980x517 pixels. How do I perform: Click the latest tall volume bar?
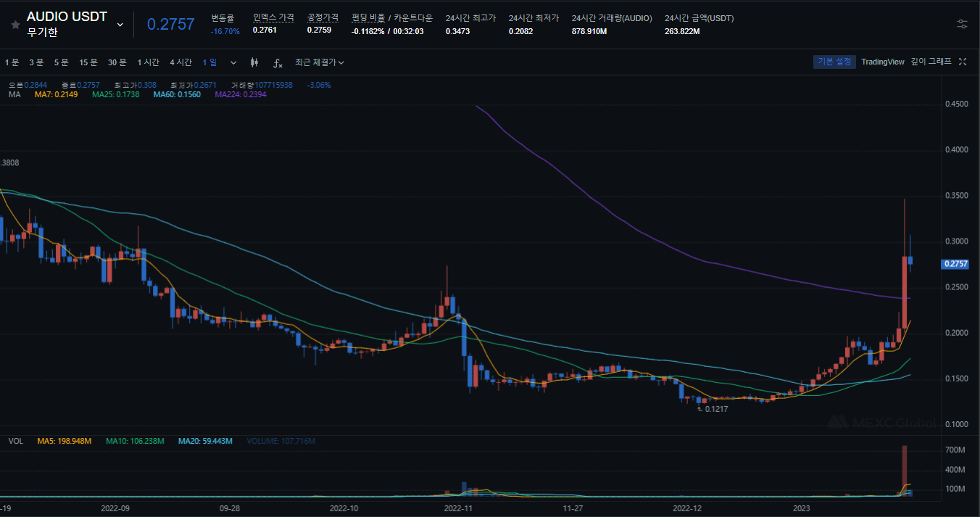click(905, 471)
